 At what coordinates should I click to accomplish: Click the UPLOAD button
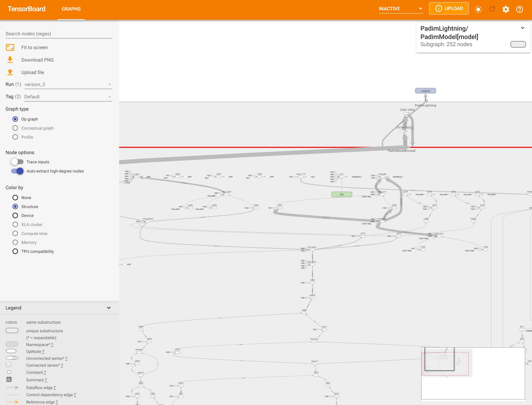(449, 8)
